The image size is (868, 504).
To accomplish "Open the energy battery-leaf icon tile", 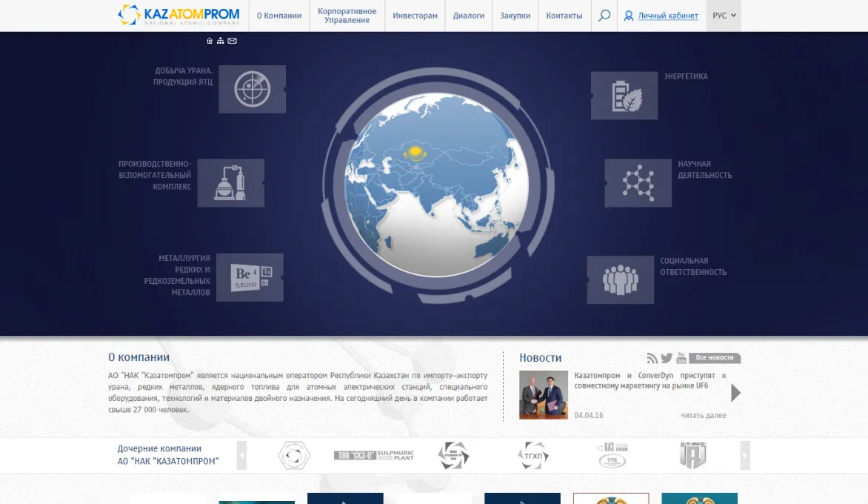I will (624, 96).
